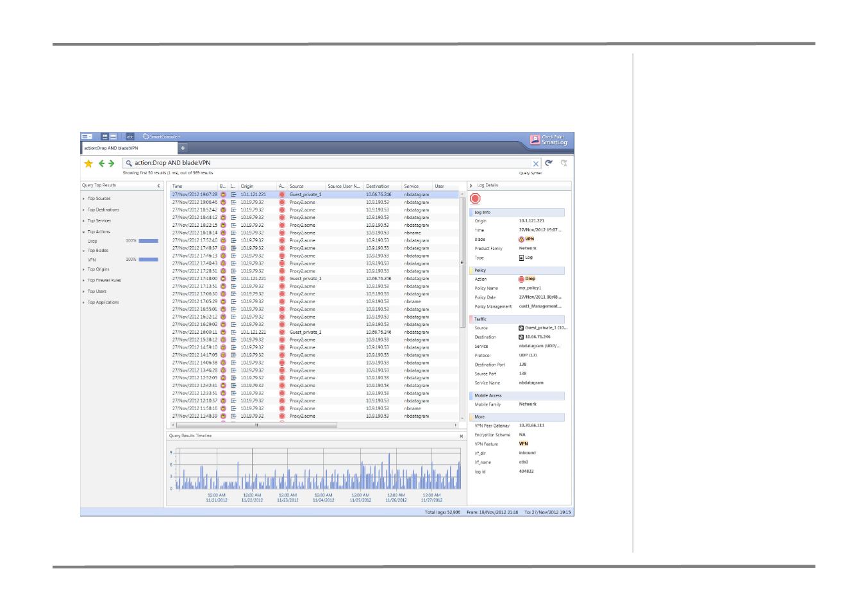Expand Top Origins
The height and width of the screenshot is (612, 868).
tap(84, 269)
